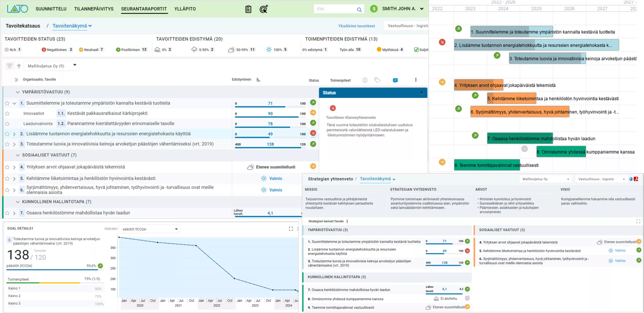Screen dimensions: 644x313
Task: Open the clipboard icon in top bar
Action: tap(248, 9)
